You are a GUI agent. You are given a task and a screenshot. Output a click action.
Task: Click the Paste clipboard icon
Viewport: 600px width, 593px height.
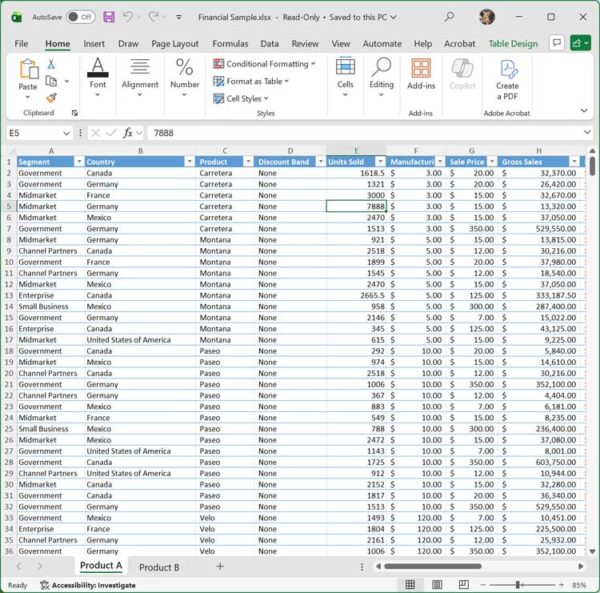click(29, 69)
